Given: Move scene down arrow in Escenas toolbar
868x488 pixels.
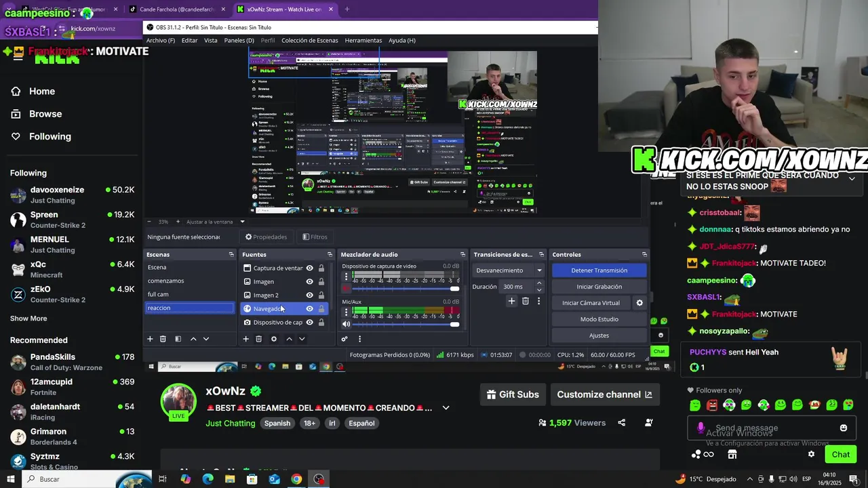Looking at the screenshot, I should 206,339.
